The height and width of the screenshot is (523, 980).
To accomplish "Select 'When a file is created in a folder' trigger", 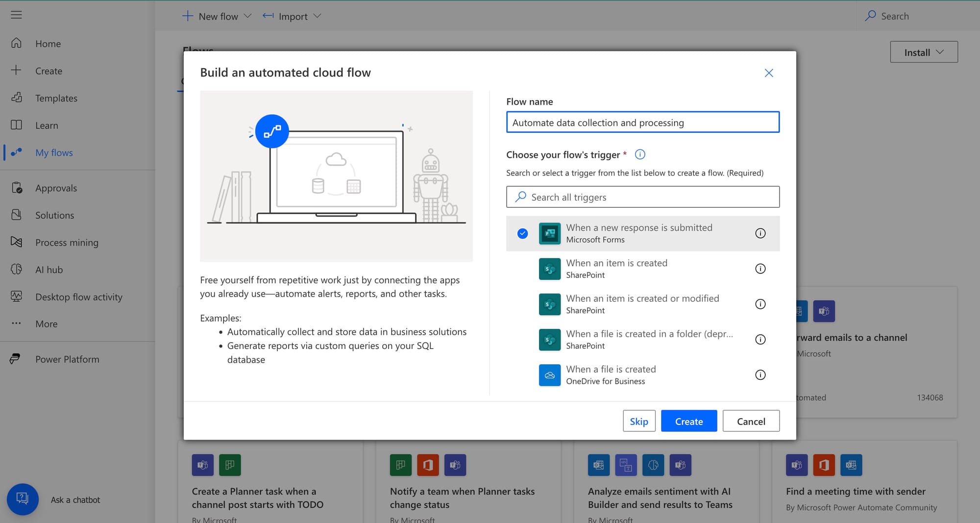I will click(643, 339).
